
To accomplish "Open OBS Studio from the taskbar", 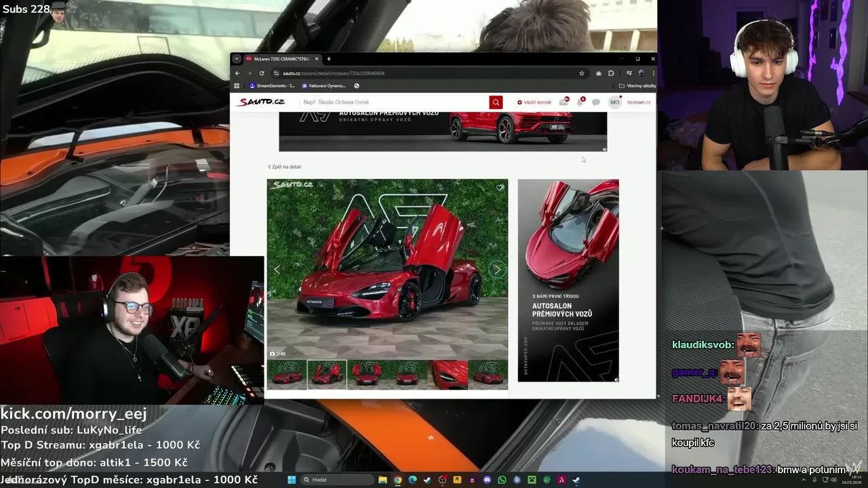I will coord(443,480).
